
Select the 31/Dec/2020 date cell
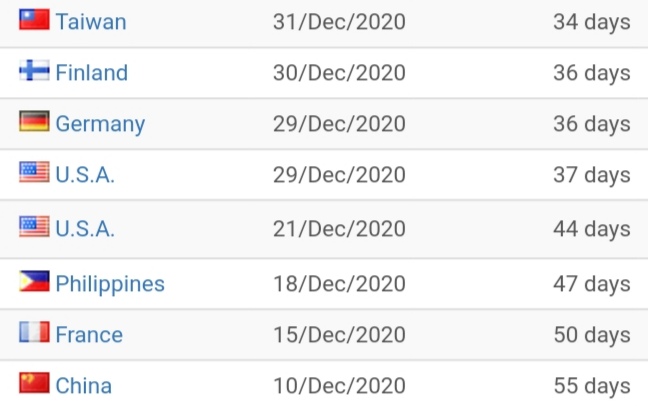pyautogui.click(x=339, y=21)
